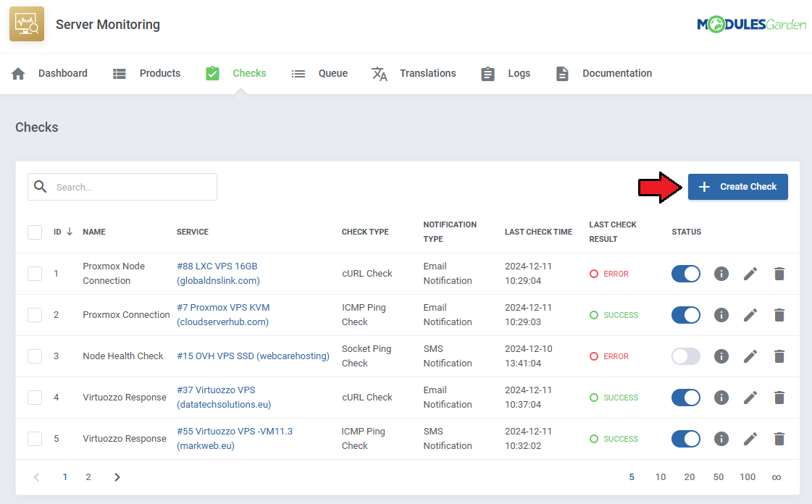Open the Products tab

(x=146, y=73)
